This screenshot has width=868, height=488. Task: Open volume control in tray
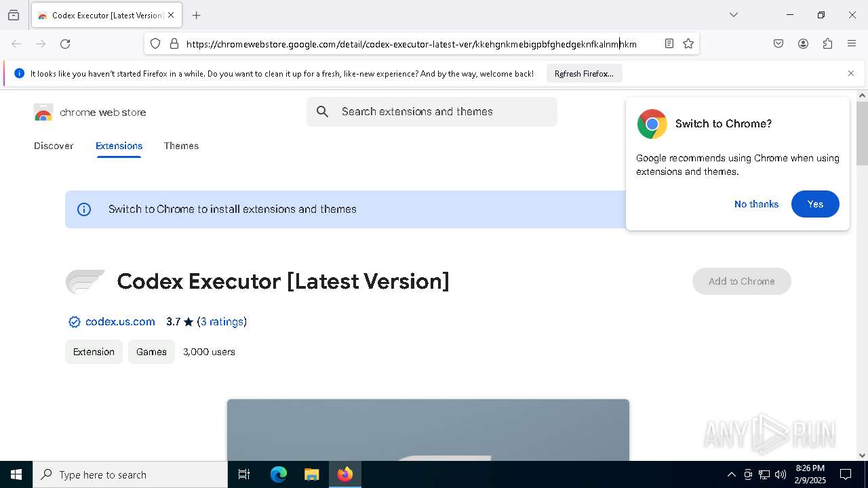point(781,474)
